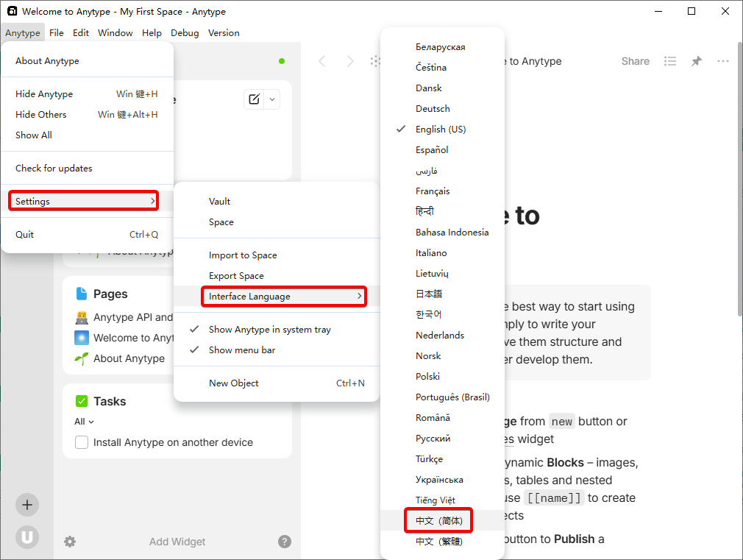Open the Debug menu
The image size is (743, 560).
click(x=185, y=32)
